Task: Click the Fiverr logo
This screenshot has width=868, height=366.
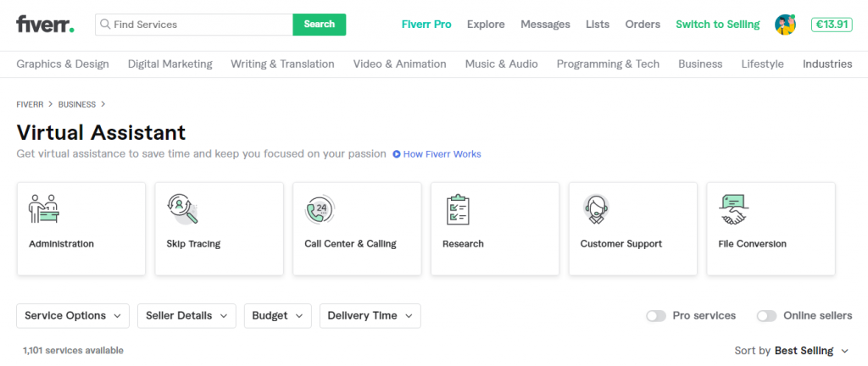Action: (x=46, y=25)
